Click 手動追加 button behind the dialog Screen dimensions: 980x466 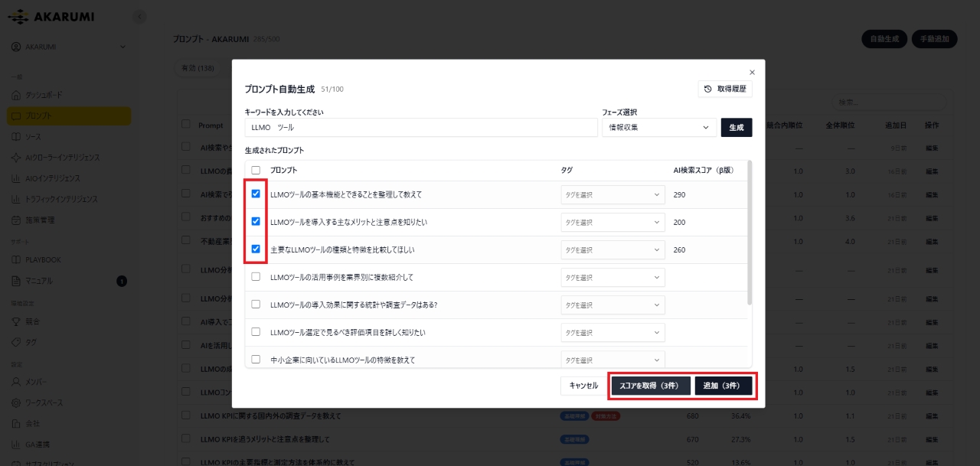click(x=935, y=39)
